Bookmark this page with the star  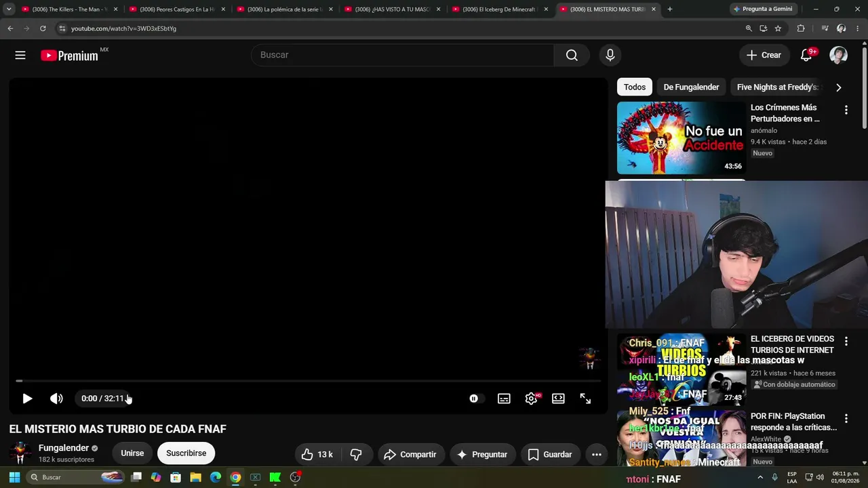778,28
